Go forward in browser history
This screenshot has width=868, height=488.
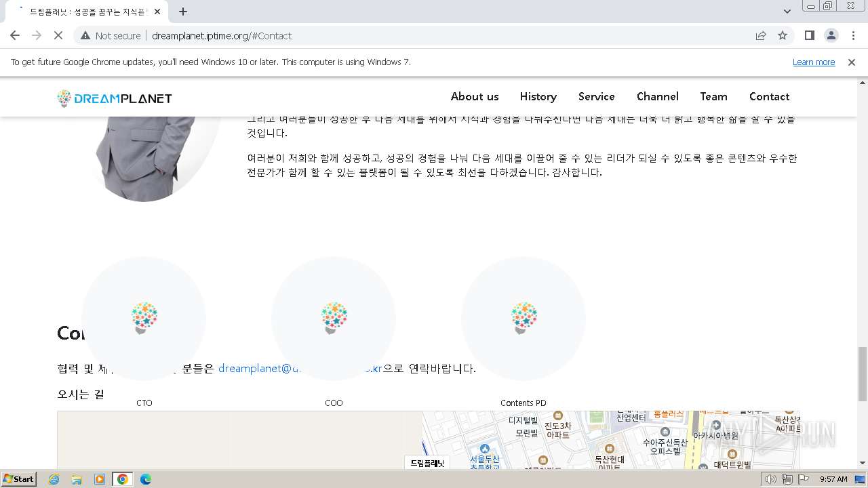coord(37,35)
